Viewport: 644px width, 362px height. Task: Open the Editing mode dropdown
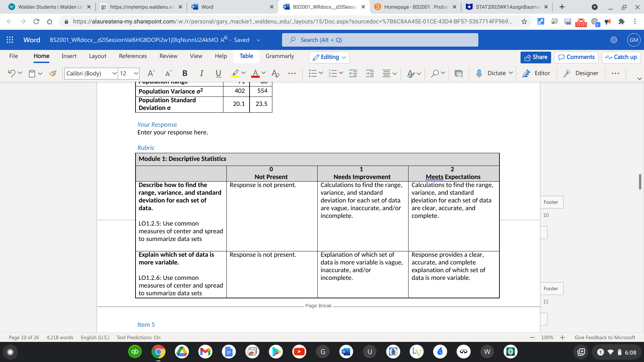[x=329, y=57]
